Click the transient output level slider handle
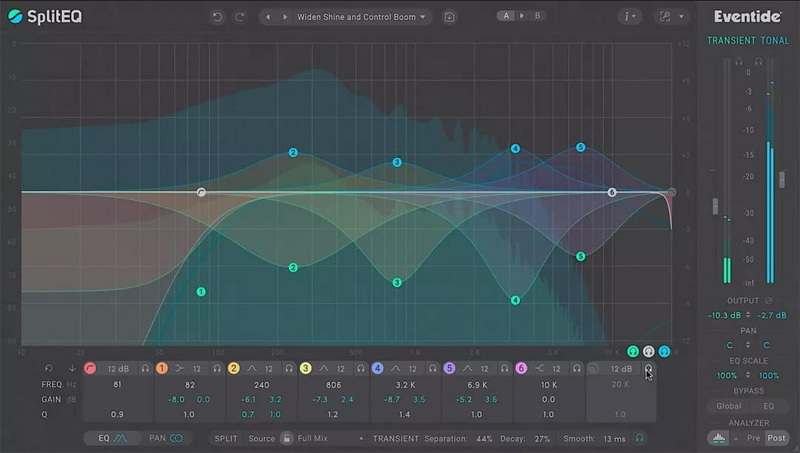This screenshot has width=800, height=453. (x=715, y=206)
